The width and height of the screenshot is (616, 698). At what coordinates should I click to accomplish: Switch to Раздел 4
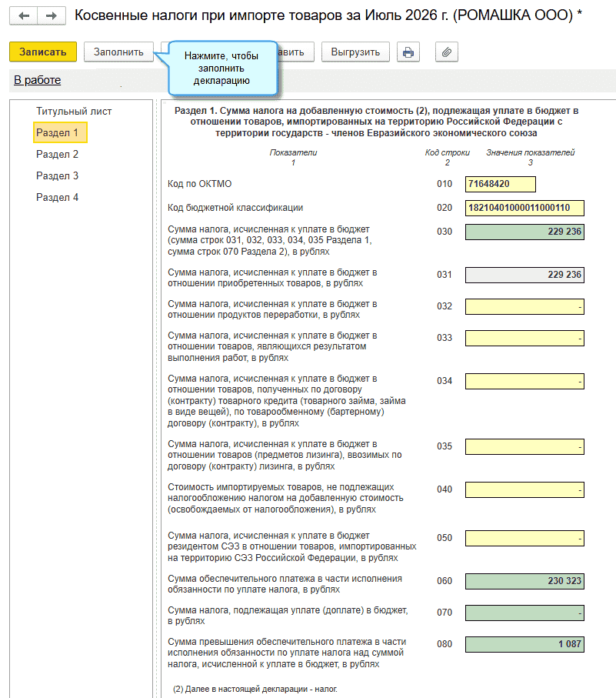point(58,197)
